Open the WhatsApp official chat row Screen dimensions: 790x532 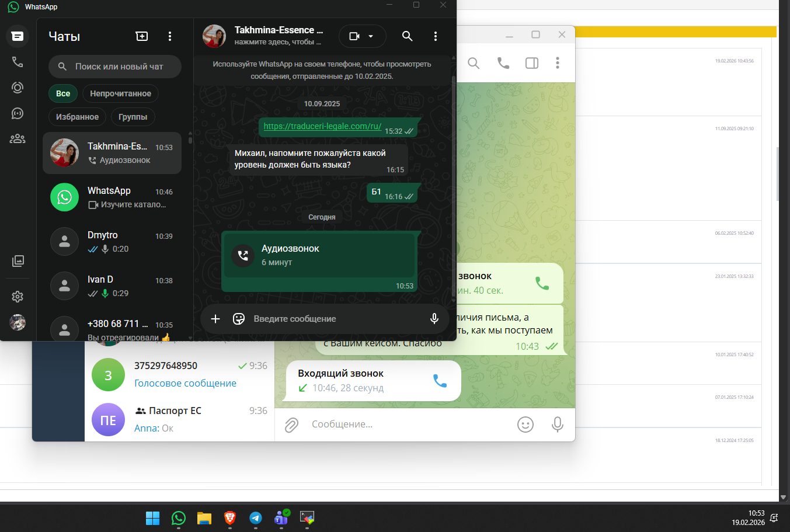tap(112, 197)
